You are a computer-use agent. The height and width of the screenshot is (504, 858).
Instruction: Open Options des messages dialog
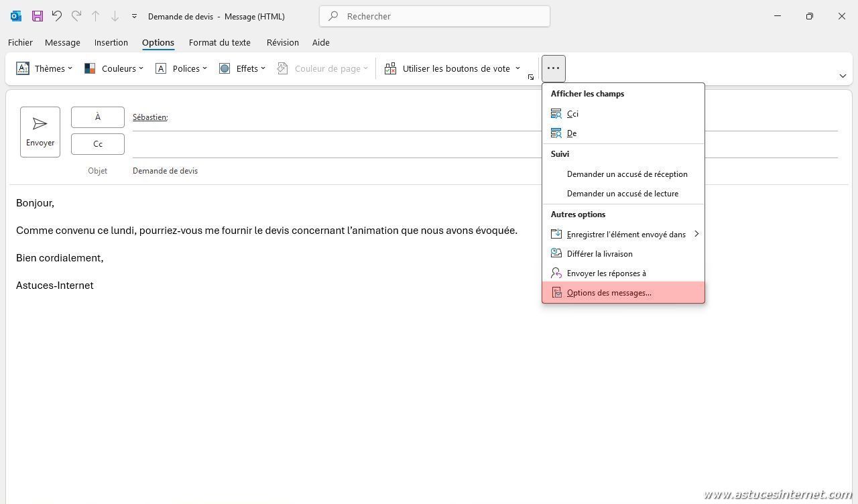coord(609,293)
